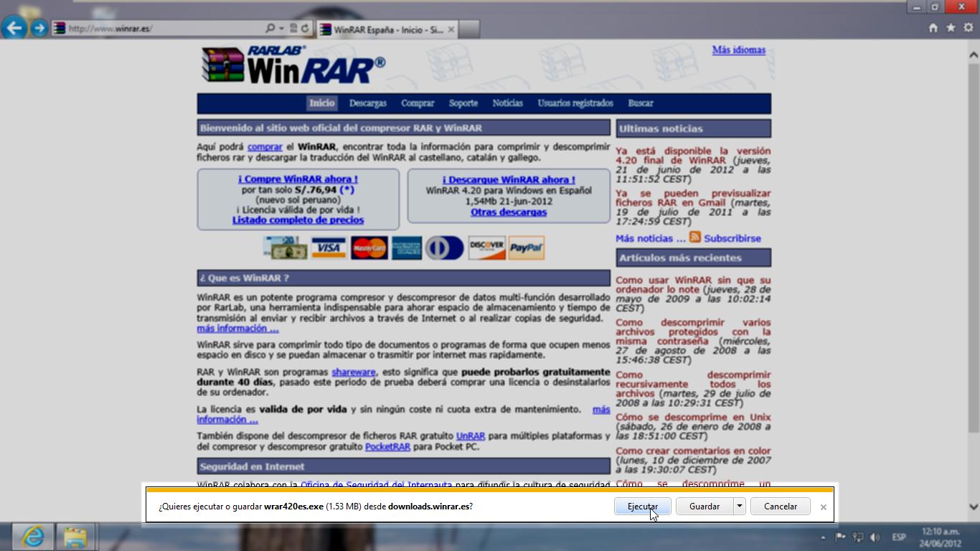Image resolution: width=980 pixels, height=551 pixels.
Task: Click the Ejecutar button to run download
Action: pos(642,506)
